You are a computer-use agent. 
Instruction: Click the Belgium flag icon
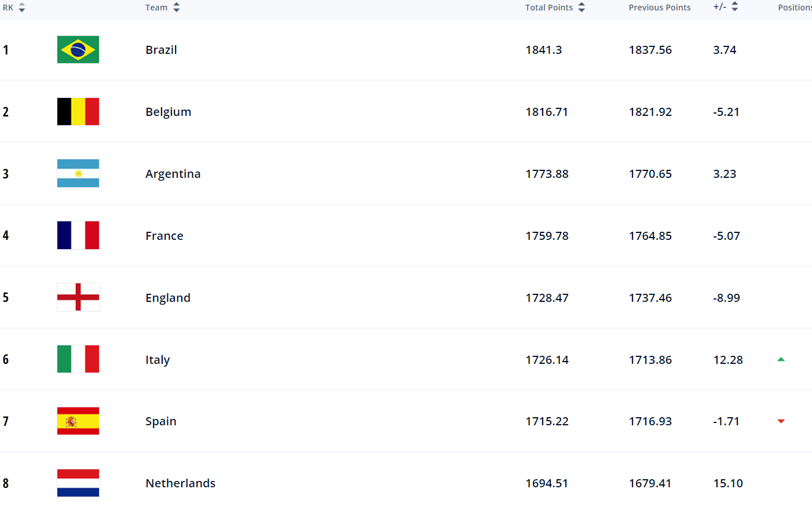coord(78,112)
